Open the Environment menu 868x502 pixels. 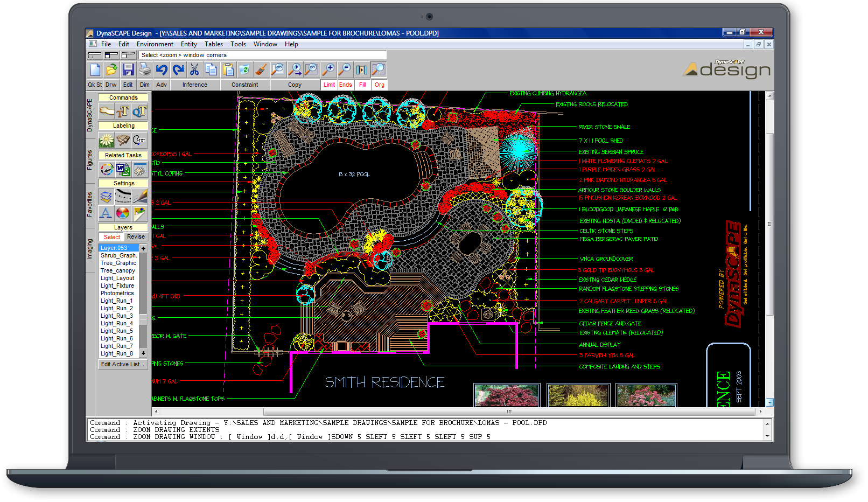point(155,44)
